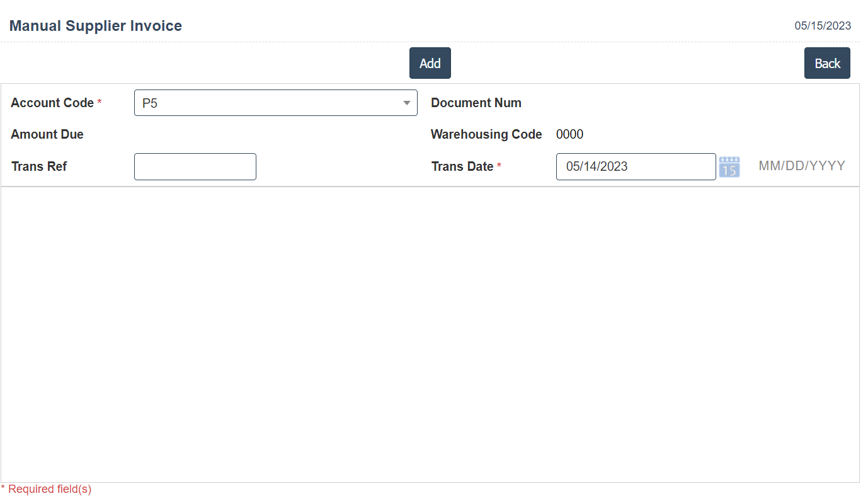Click the Trans Date label
868x496 pixels.
tap(462, 166)
